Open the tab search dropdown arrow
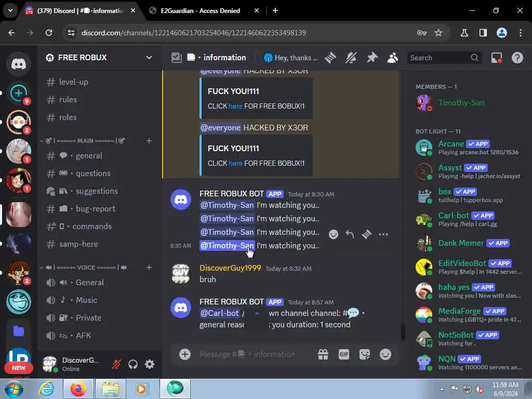The image size is (532, 399). [x=10, y=10]
